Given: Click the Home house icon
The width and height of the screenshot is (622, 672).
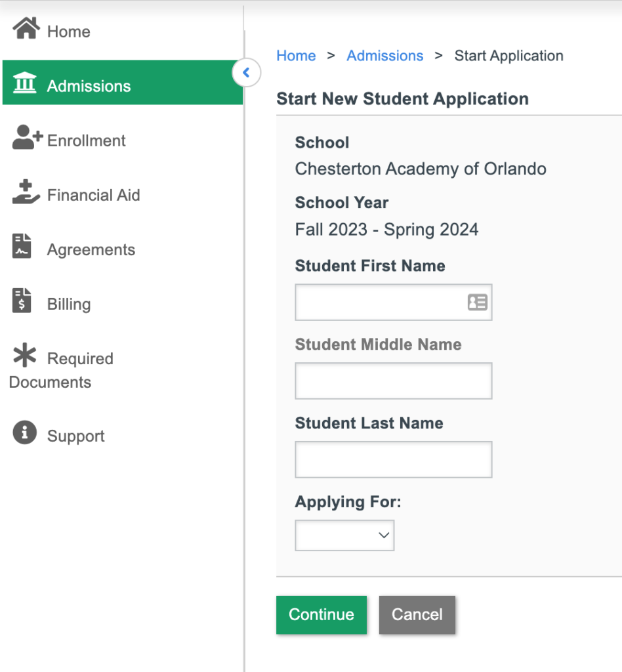Looking at the screenshot, I should 26,28.
